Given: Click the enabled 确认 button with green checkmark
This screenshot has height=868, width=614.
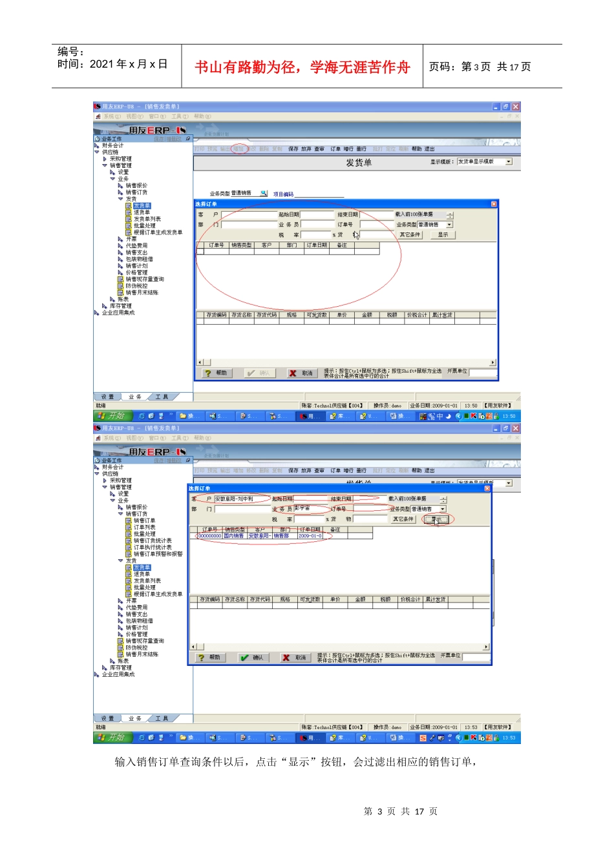Looking at the screenshot, I should pyautogui.click(x=252, y=657).
